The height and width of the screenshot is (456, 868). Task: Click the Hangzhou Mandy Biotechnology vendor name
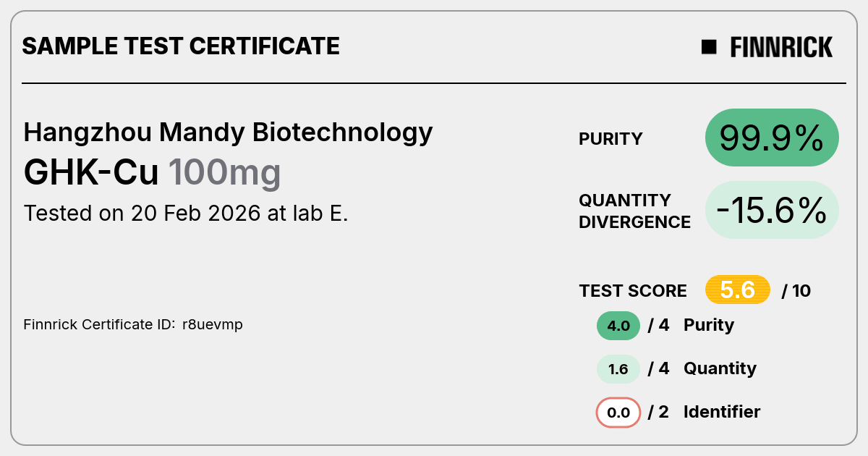point(229,132)
